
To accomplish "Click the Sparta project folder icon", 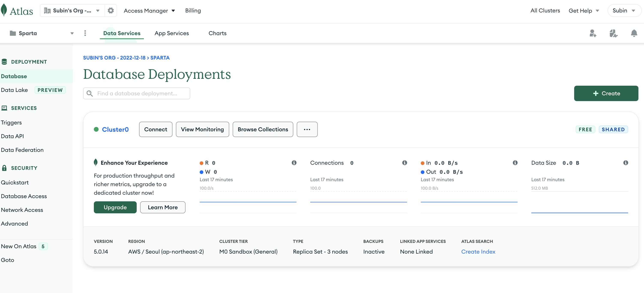I will click(x=13, y=33).
